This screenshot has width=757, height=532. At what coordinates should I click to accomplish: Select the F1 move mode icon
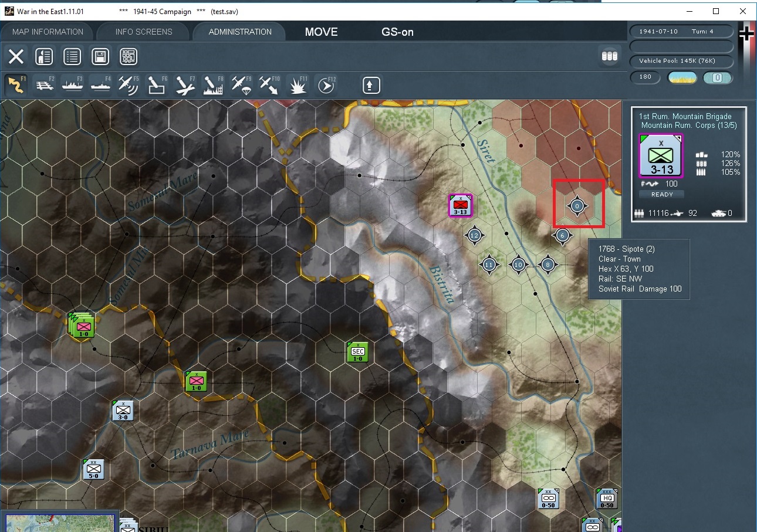click(16, 85)
